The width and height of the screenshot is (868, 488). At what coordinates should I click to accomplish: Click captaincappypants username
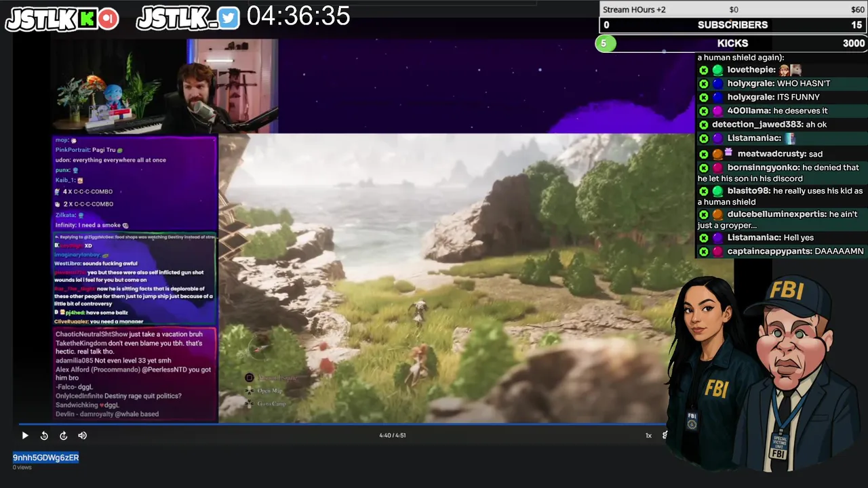click(769, 251)
